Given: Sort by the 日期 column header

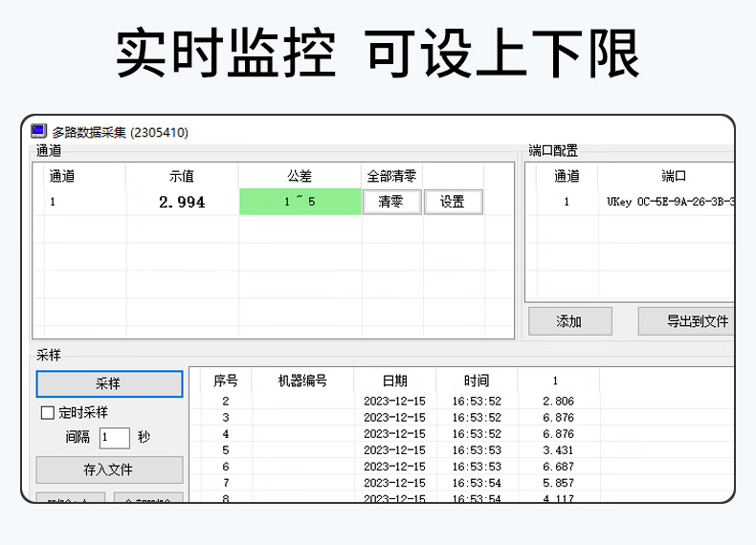Looking at the screenshot, I should pyautogui.click(x=394, y=381).
